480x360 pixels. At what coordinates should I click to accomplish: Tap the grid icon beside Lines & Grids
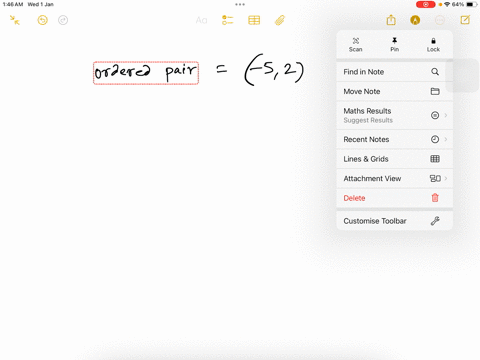point(435,159)
